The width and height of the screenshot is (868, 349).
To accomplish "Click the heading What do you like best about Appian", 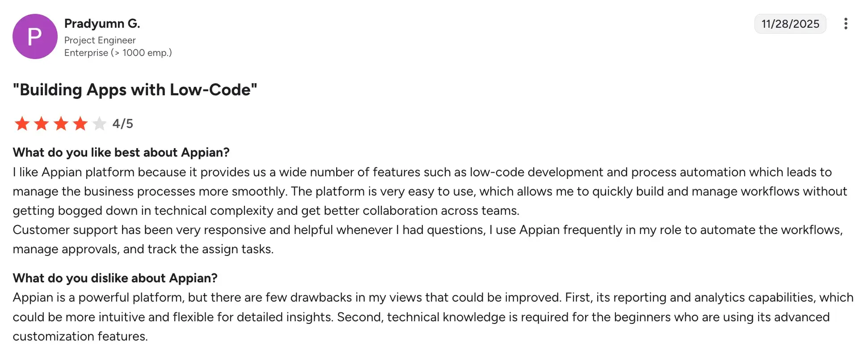I will click(121, 152).
